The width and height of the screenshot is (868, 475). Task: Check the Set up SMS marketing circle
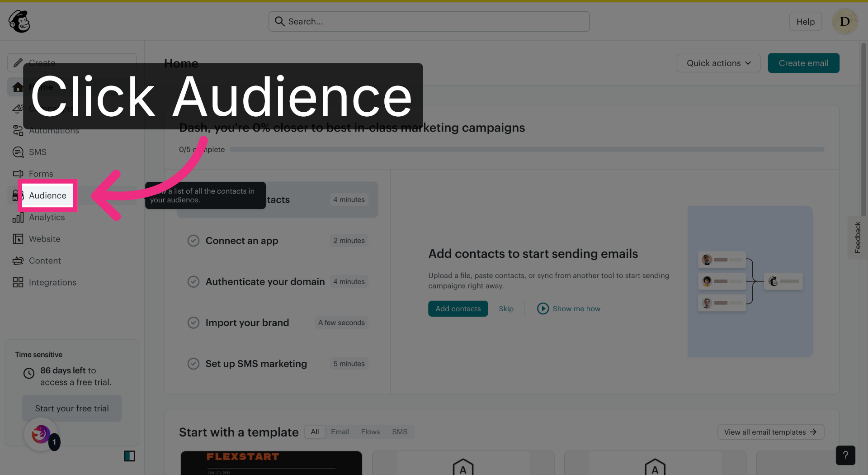(x=193, y=364)
